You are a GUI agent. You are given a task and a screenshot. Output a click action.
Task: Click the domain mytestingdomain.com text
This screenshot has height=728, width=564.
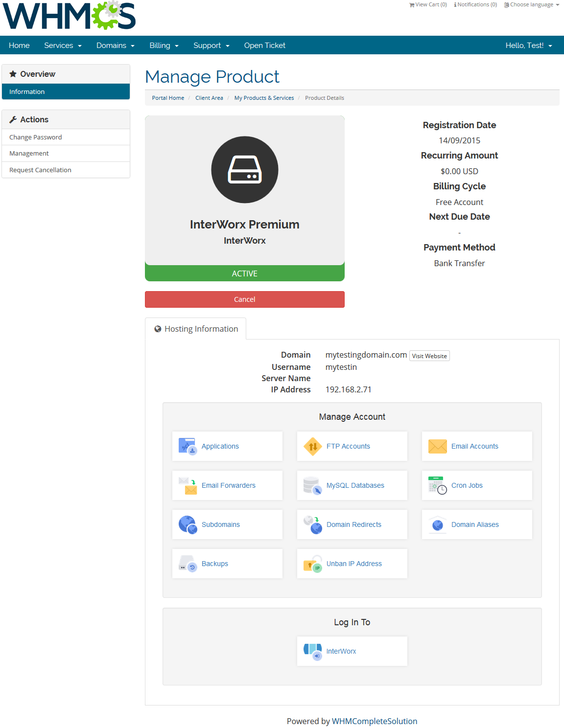click(x=366, y=355)
